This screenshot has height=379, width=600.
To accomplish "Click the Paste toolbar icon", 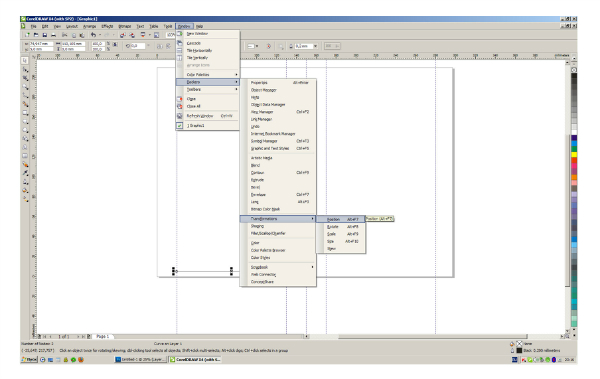I will (x=82, y=35).
